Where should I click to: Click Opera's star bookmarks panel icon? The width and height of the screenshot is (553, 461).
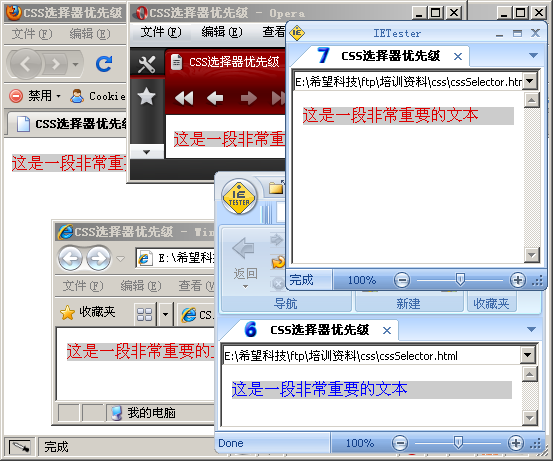[146, 97]
